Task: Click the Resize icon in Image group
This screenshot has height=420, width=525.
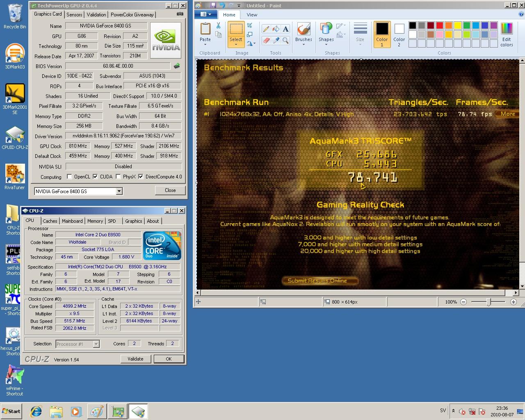Action: point(249,34)
